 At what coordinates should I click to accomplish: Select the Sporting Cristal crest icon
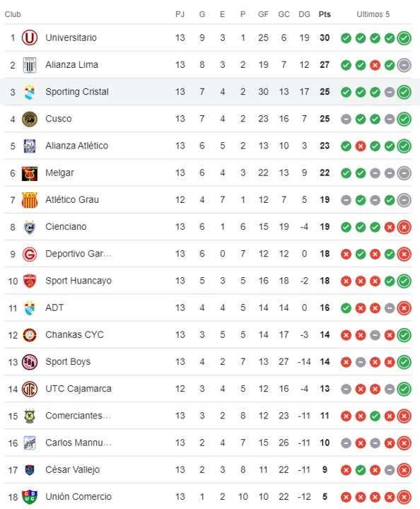click(30, 92)
